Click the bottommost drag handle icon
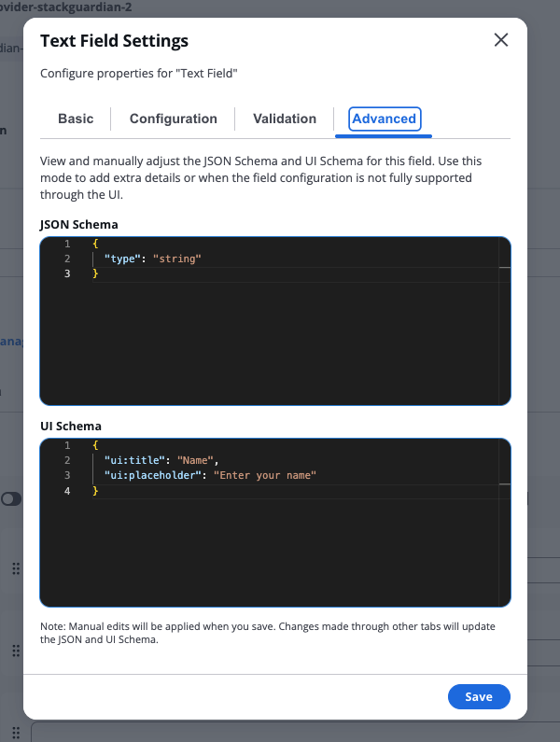560x742 pixels. tap(16, 731)
